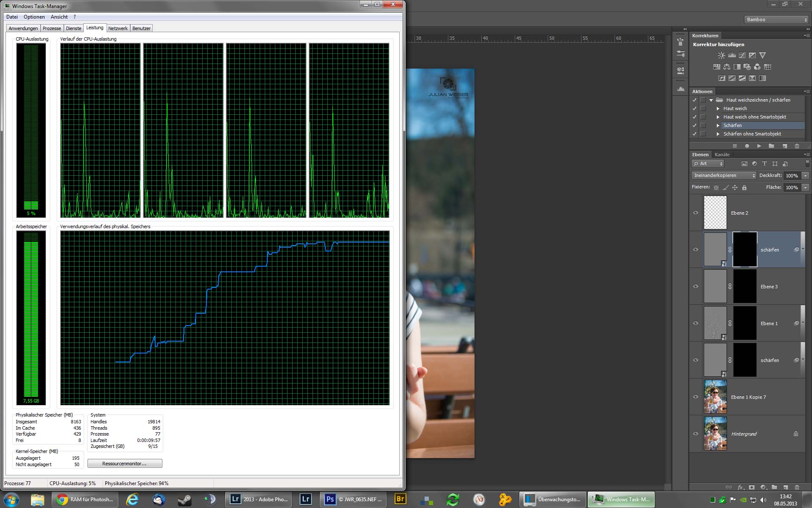Toggle dialog box for Haut weich action
812x508 pixels.
pos(703,108)
